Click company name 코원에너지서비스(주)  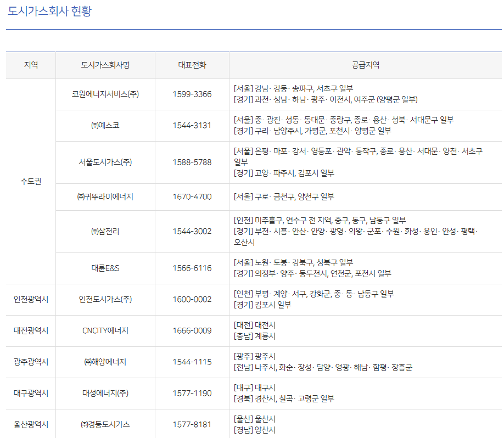tap(105, 94)
